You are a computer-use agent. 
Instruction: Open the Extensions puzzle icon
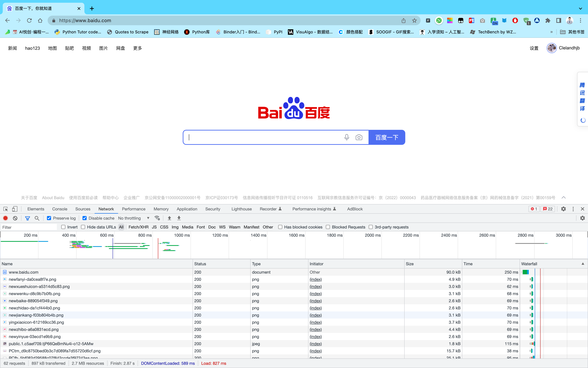coord(548,20)
